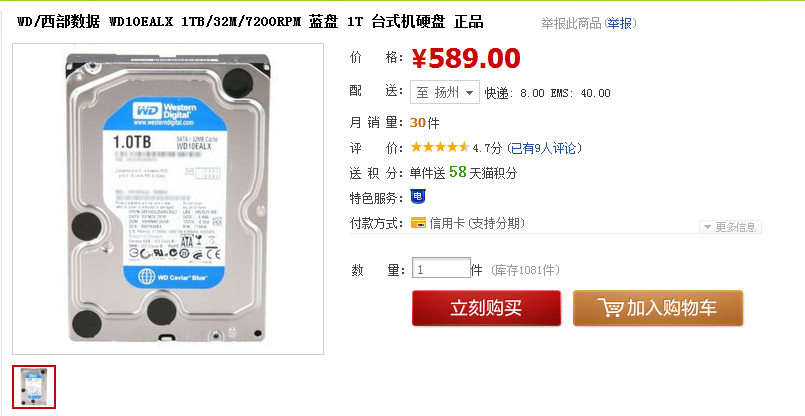Click the quantity input field
The height and width of the screenshot is (416, 805).
pyautogui.click(x=441, y=268)
